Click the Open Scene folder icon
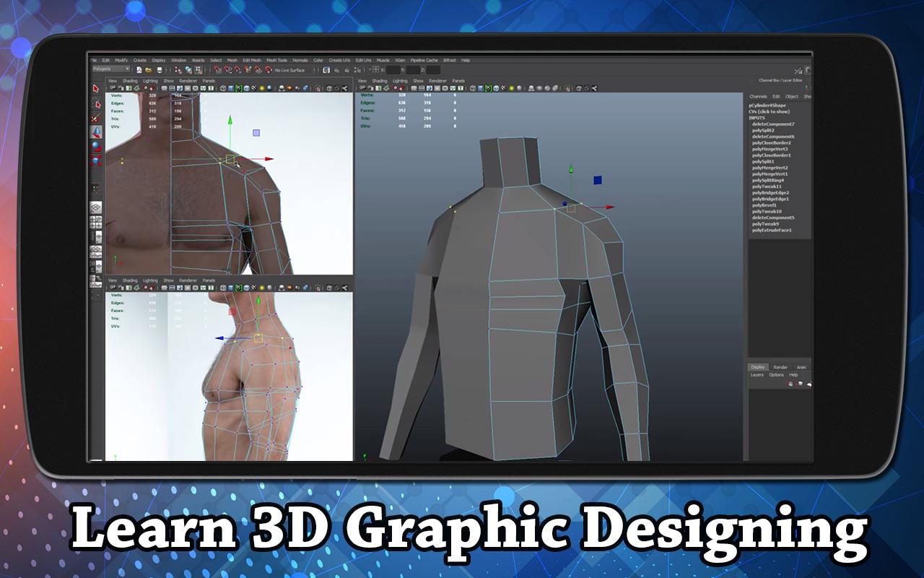The height and width of the screenshot is (578, 924). tap(148, 70)
